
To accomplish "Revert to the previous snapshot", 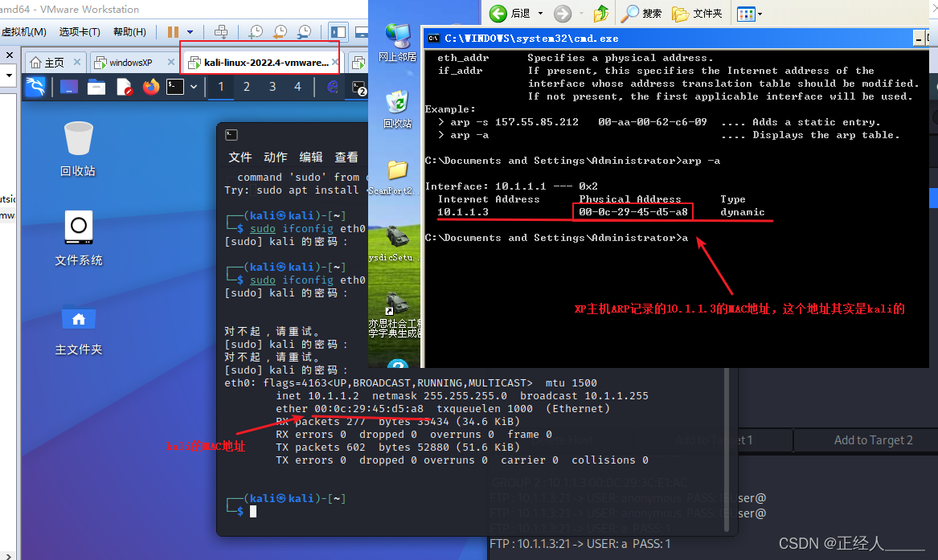I will [280, 31].
